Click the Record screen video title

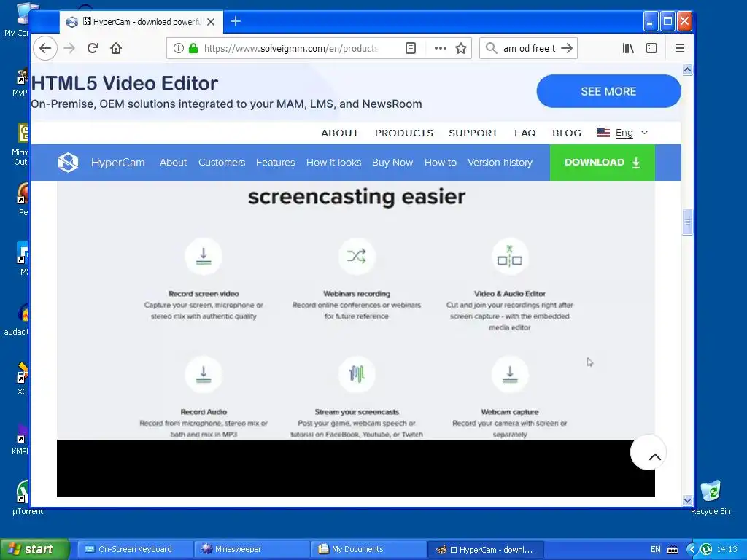(204, 294)
